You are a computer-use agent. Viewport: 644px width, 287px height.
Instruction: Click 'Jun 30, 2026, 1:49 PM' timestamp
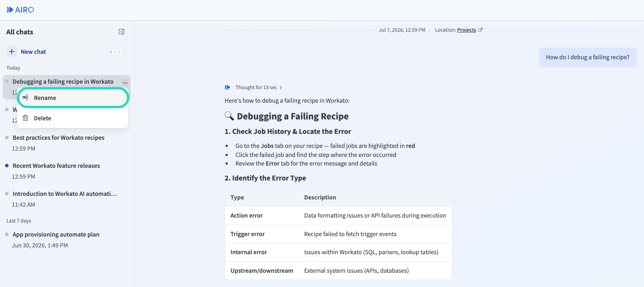pos(40,245)
